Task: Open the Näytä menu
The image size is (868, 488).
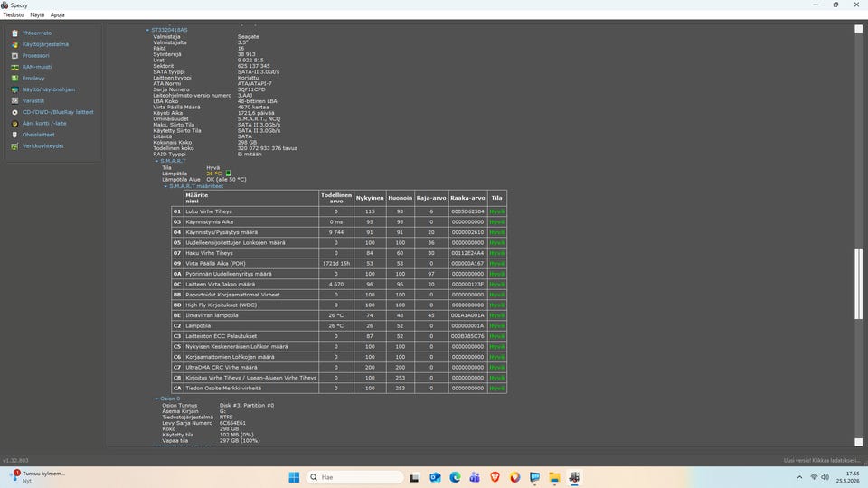Action: point(37,15)
